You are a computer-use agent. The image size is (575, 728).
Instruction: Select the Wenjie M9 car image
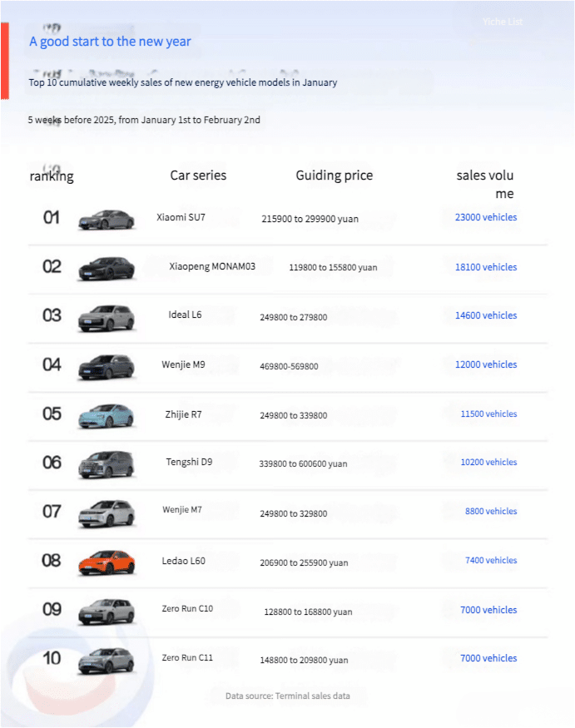pos(107,367)
